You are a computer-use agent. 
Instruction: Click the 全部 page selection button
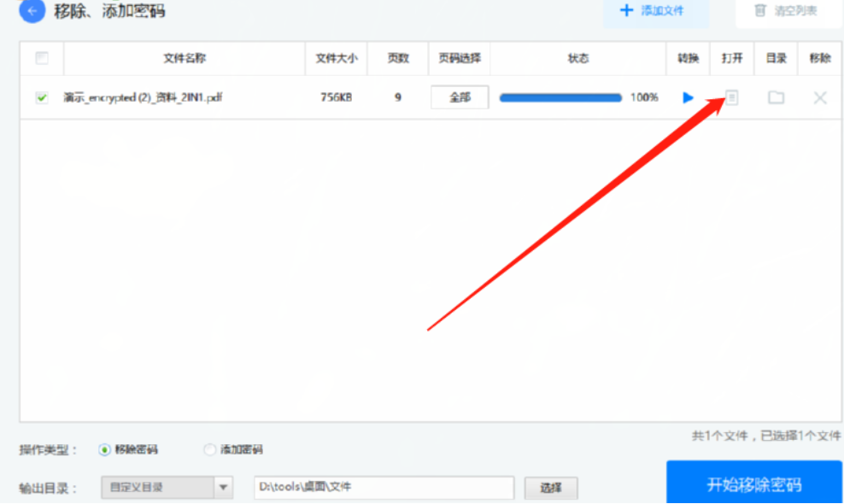point(460,97)
